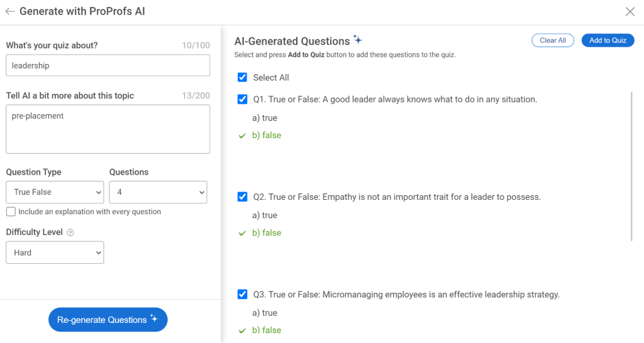Click the Difficulty Level help icon
The height and width of the screenshot is (343, 644).
click(70, 232)
